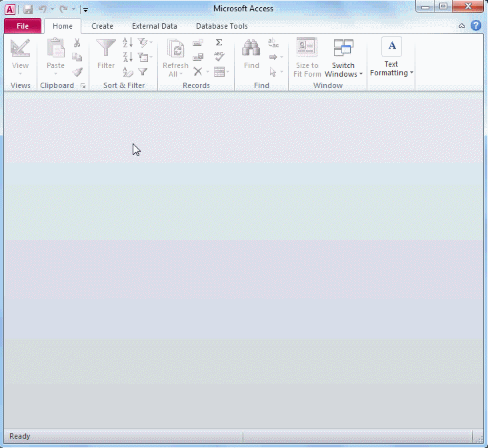Expand the Paste dropdown arrow
The image size is (488, 448).
click(56, 74)
